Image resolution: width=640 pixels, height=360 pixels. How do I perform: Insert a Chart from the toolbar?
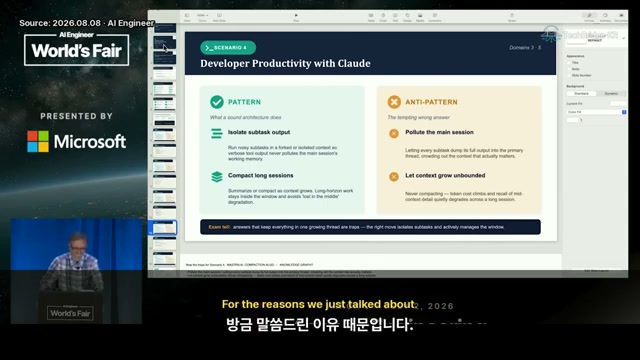click(383, 17)
